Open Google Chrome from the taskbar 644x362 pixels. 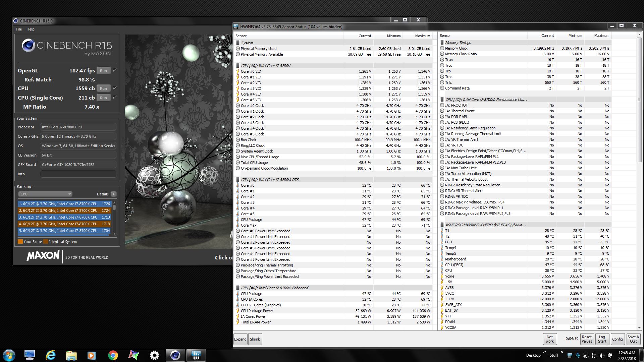tap(113, 355)
